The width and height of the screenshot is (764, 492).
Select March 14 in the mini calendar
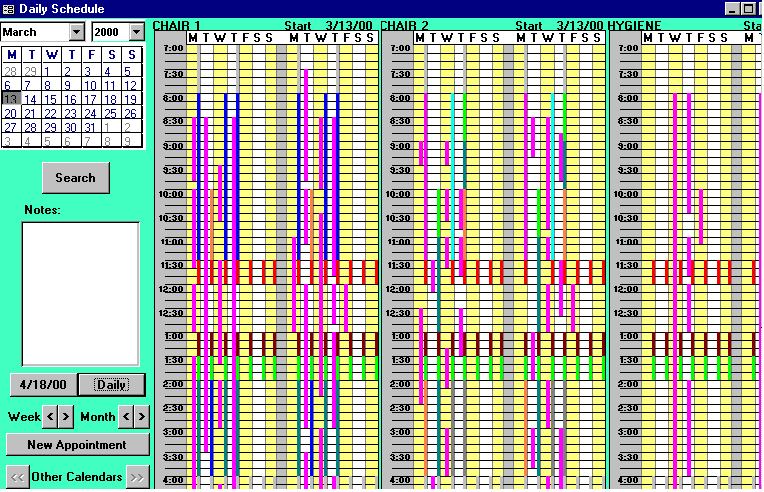pyautogui.click(x=30, y=99)
